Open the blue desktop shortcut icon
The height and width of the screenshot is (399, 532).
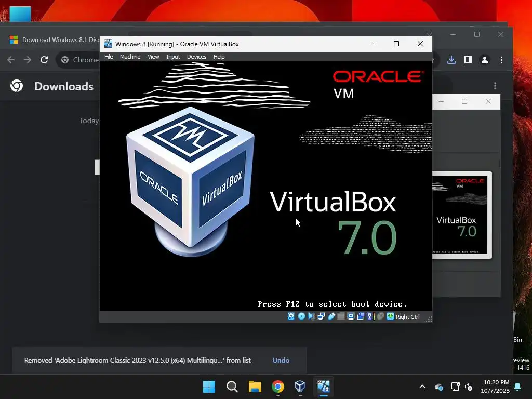20,14
